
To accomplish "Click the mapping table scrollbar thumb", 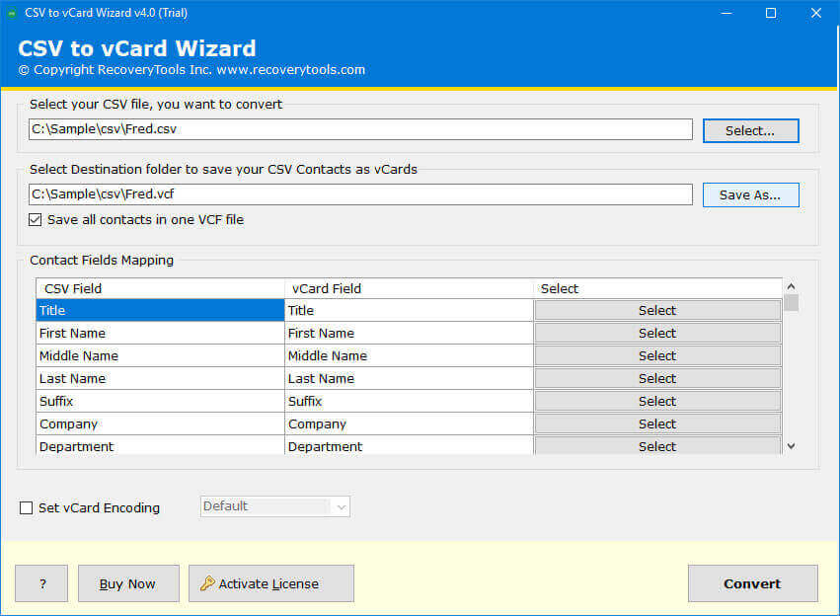I will (x=792, y=303).
